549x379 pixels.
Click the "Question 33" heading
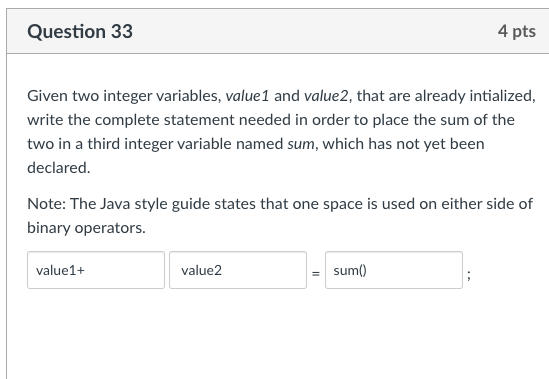click(80, 32)
